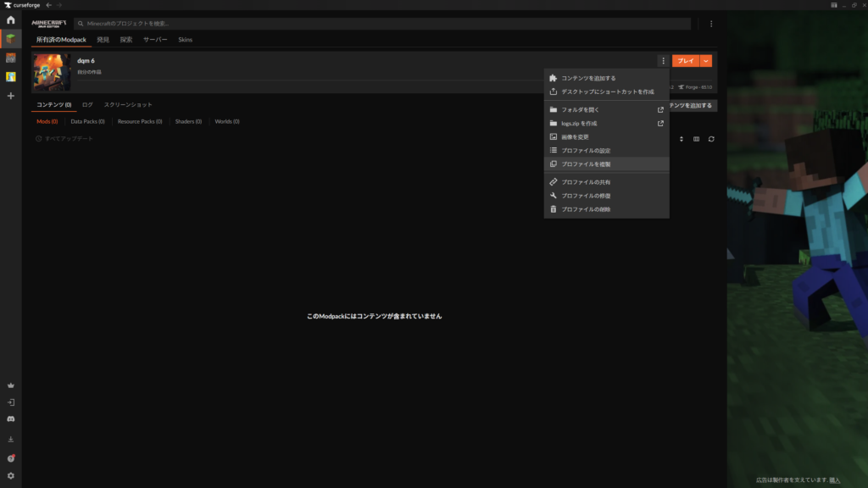Click the forward arrow in title bar
The height and width of the screenshot is (488, 868).
point(59,5)
